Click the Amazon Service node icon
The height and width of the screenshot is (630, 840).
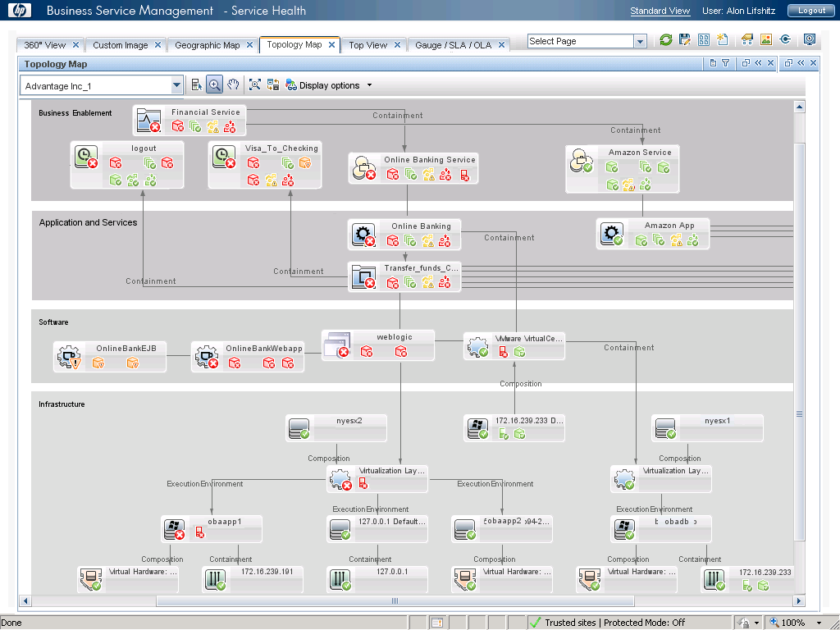click(x=582, y=160)
